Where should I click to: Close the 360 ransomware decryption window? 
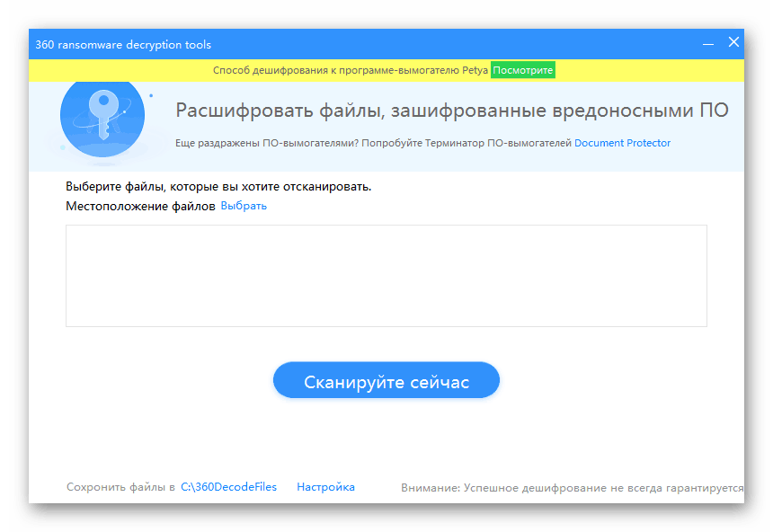pyautogui.click(x=733, y=41)
